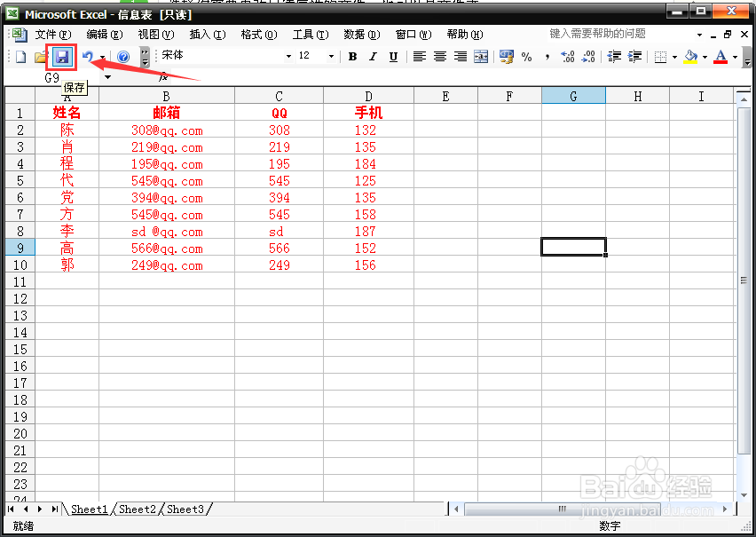Align text right
This screenshot has height=537, width=756.
tap(461, 57)
